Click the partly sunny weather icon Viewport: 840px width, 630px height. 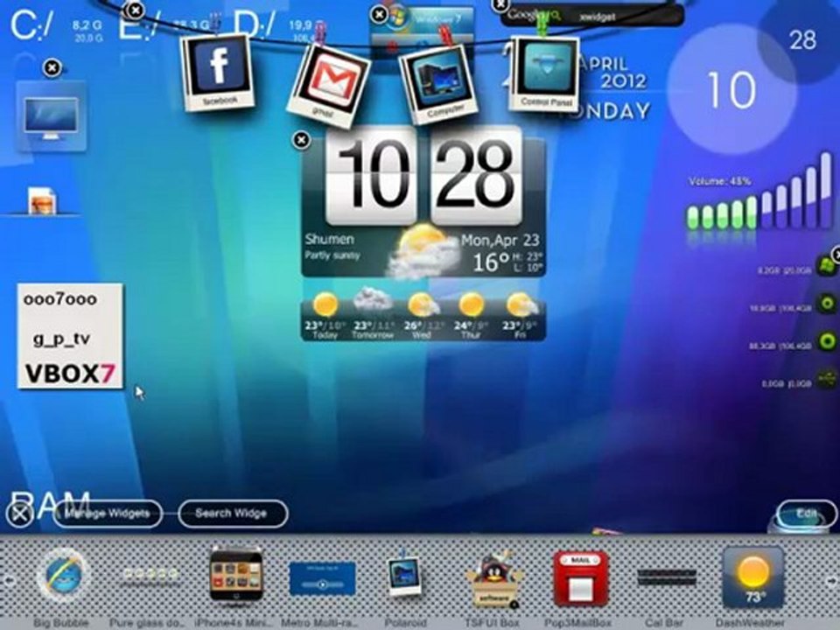coord(423,252)
